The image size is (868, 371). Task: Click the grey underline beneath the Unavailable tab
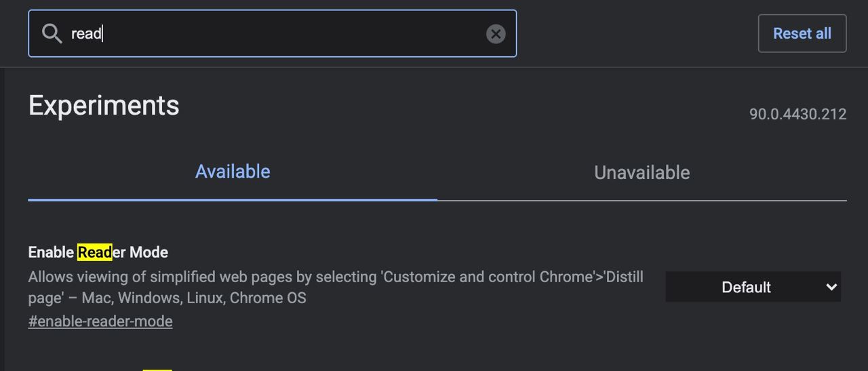click(x=642, y=201)
